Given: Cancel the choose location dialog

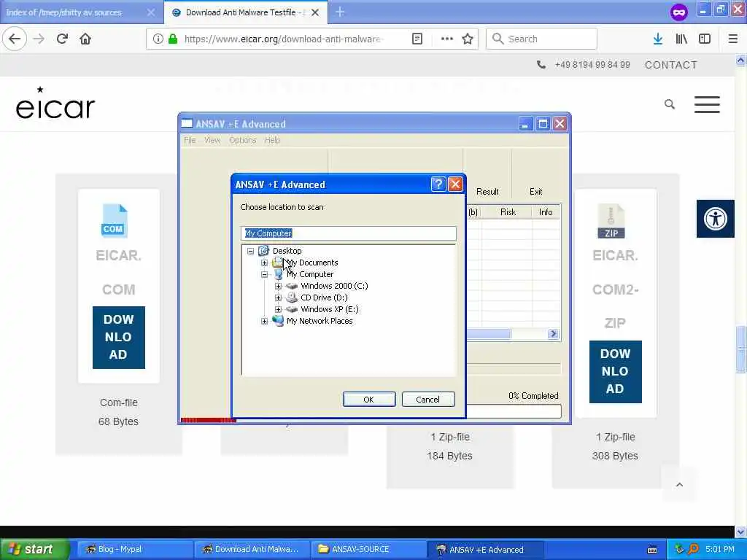Looking at the screenshot, I should click(x=427, y=400).
